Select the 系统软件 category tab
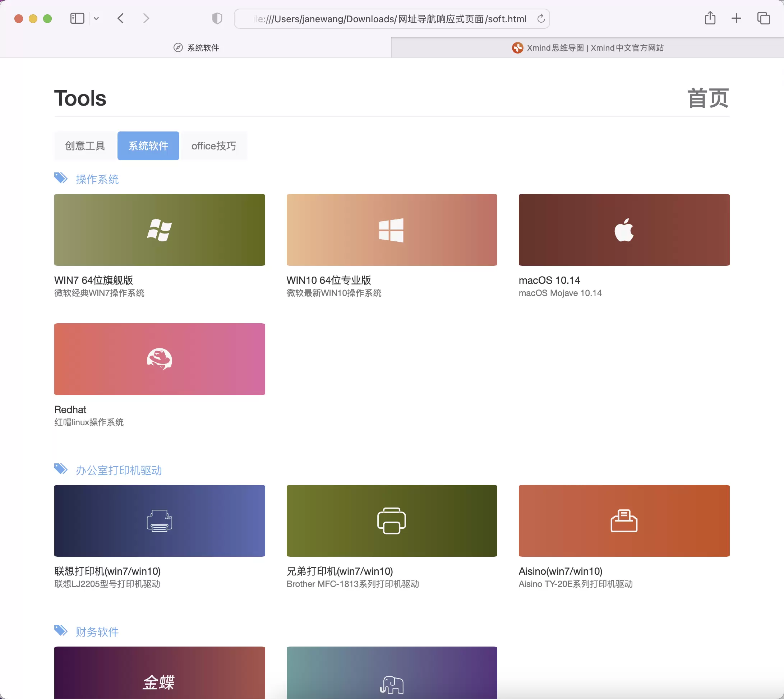The image size is (784, 699). coord(148,146)
